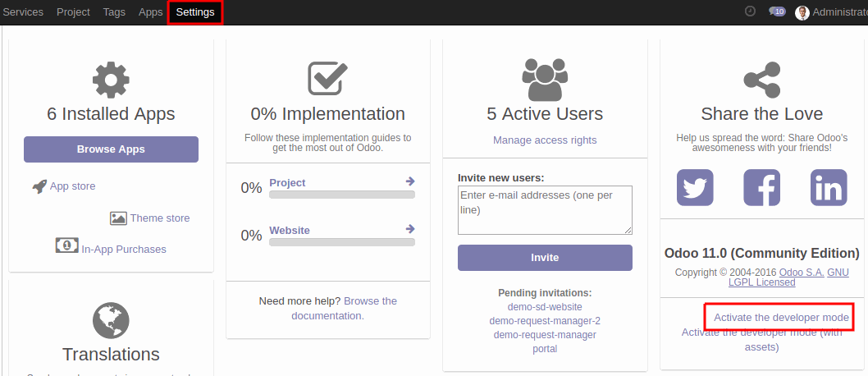
Task: Open the Project menu
Action: 73,12
